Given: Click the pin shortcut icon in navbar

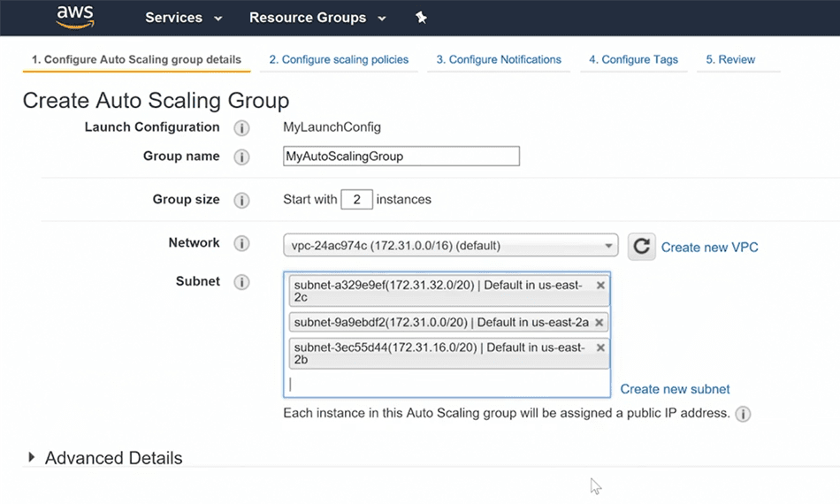Looking at the screenshot, I should pos(422,18).
